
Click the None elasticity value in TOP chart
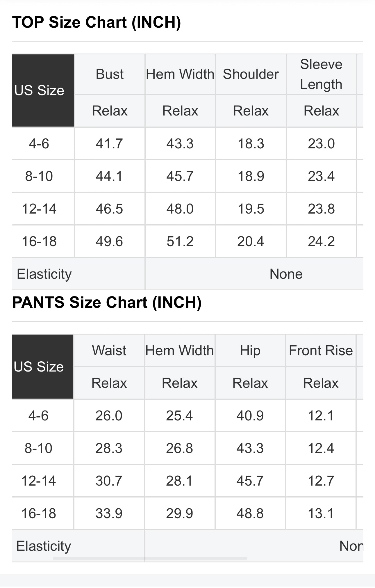click(x=286, y=274)
